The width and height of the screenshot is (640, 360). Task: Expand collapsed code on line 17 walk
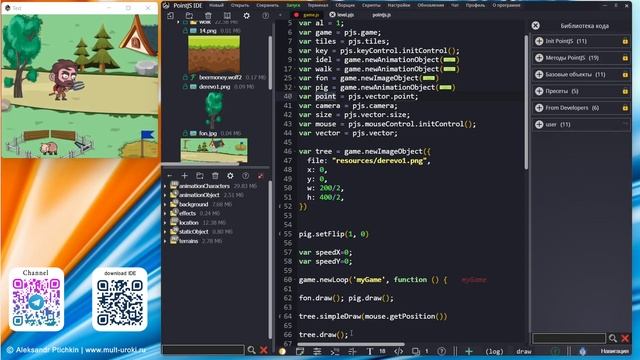449,69
